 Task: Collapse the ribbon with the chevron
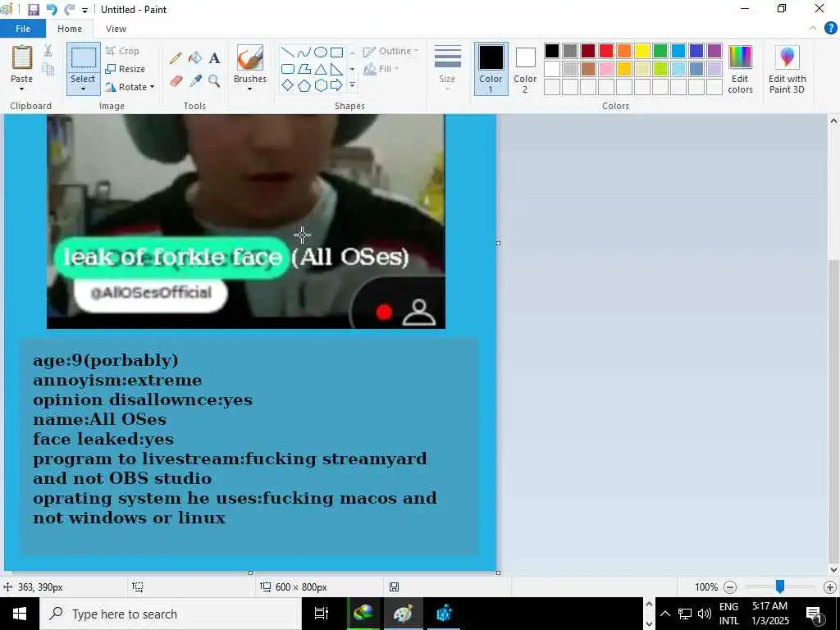point(813,29)
